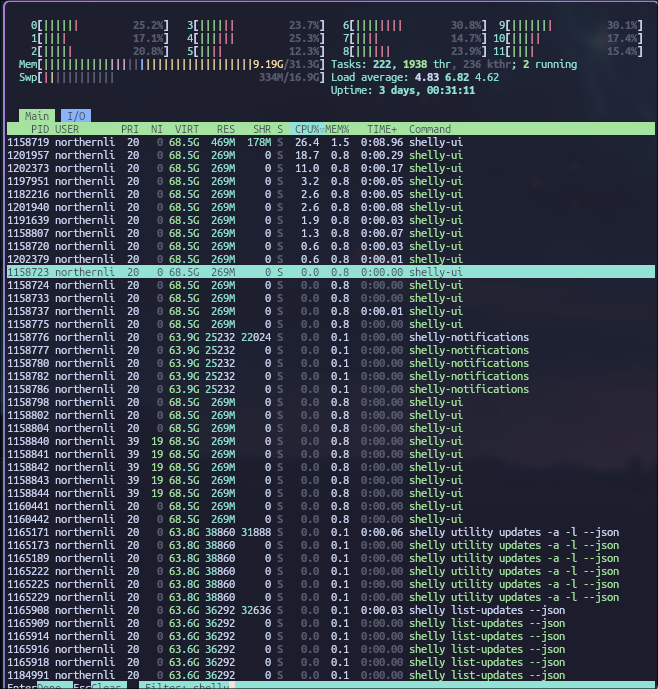The width and height of the screenshot is (658, 689).
Task: Click the CPU 0 meter bar
Action: pos(100,25)
